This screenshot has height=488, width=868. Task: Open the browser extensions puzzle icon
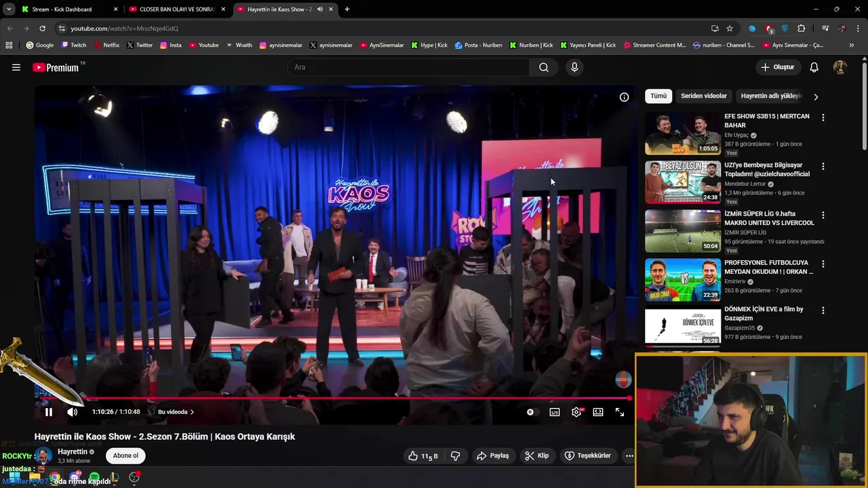802,28
